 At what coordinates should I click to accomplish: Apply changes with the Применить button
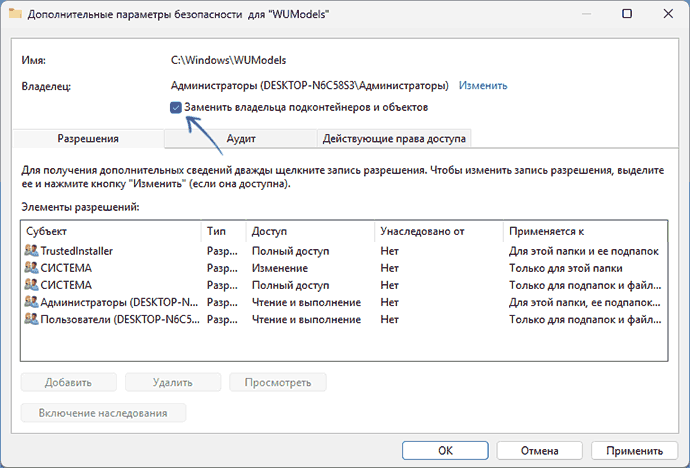(x=633, y=450)
